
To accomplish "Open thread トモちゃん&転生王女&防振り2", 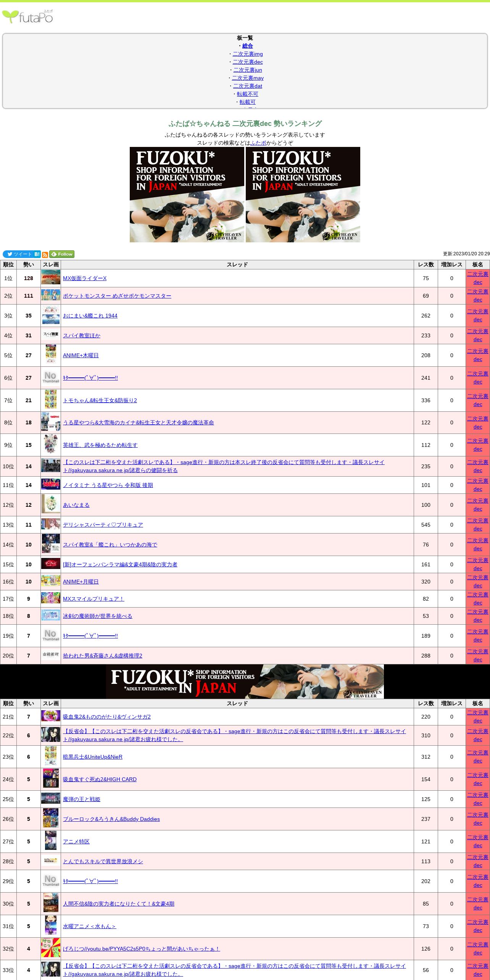I will pyautogui.click(x=100, y=400).
